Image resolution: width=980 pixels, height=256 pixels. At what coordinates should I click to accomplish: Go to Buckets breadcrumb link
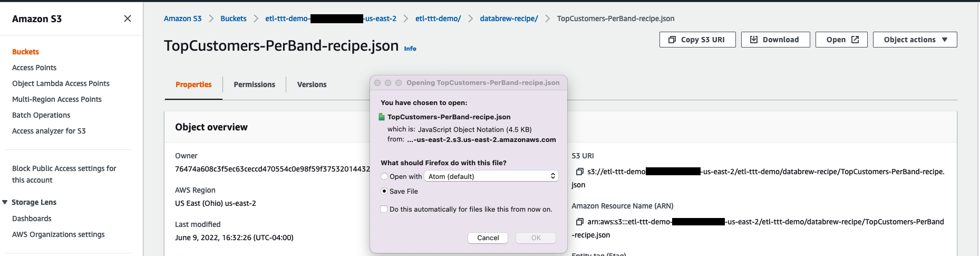click(x=234, y=18)
